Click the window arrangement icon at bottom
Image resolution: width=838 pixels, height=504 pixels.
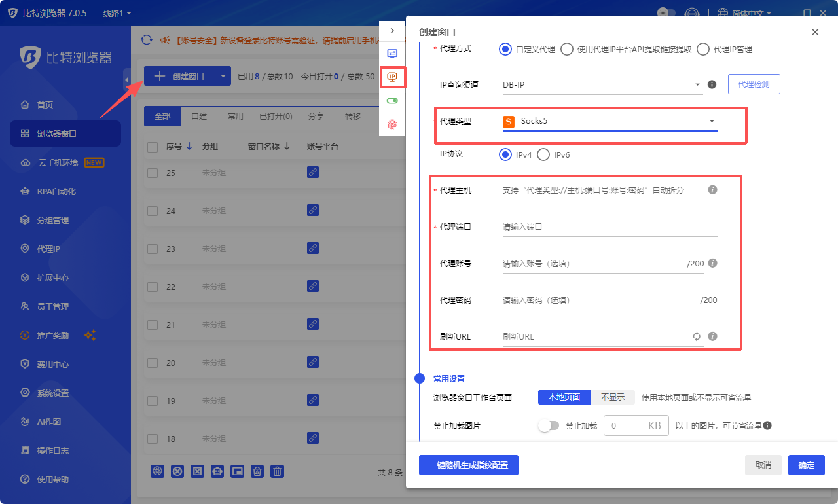click(x=237, y=471)
